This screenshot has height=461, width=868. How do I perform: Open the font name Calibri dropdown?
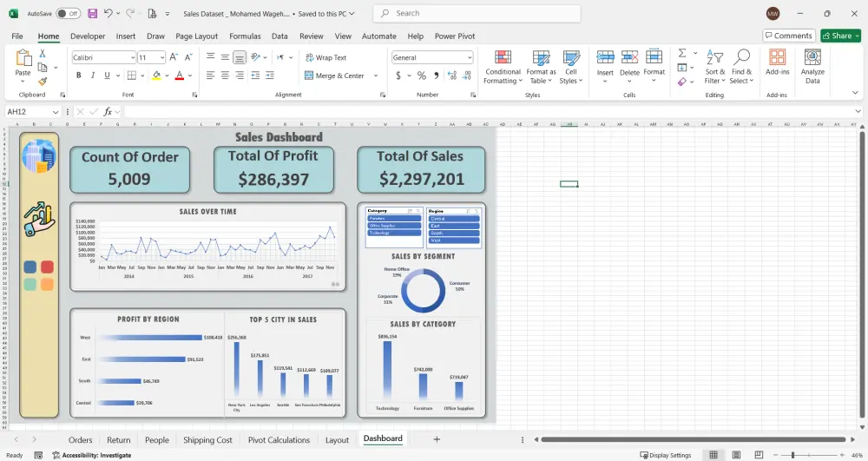(x=133, y=57)
